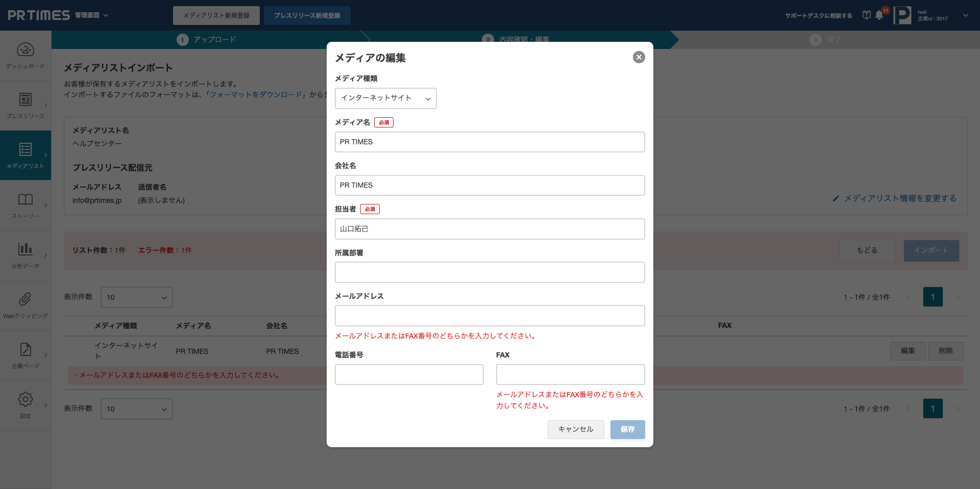This screenshot has height=489, width=980.
Task: Click the インポート button
Action: click(x=932, y=250)
